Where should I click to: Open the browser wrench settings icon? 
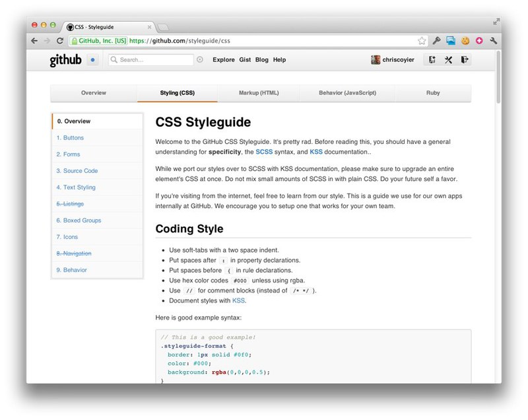point(494,40)
